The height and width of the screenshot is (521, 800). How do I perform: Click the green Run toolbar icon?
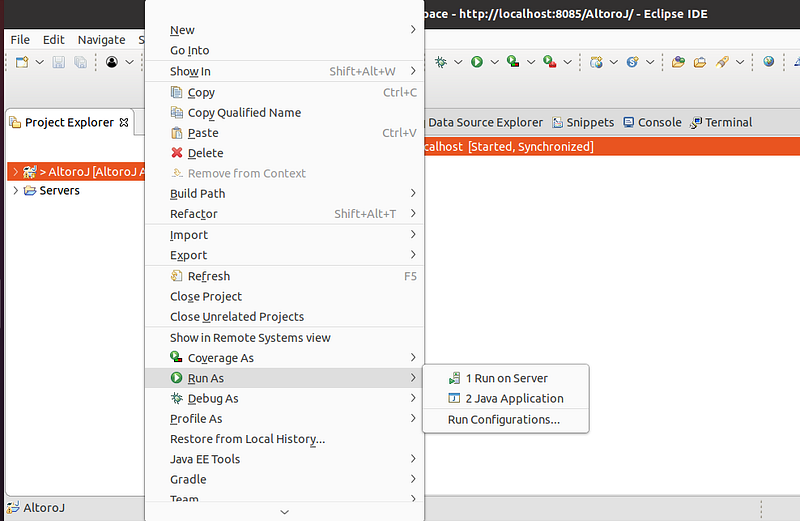point(477,62)
